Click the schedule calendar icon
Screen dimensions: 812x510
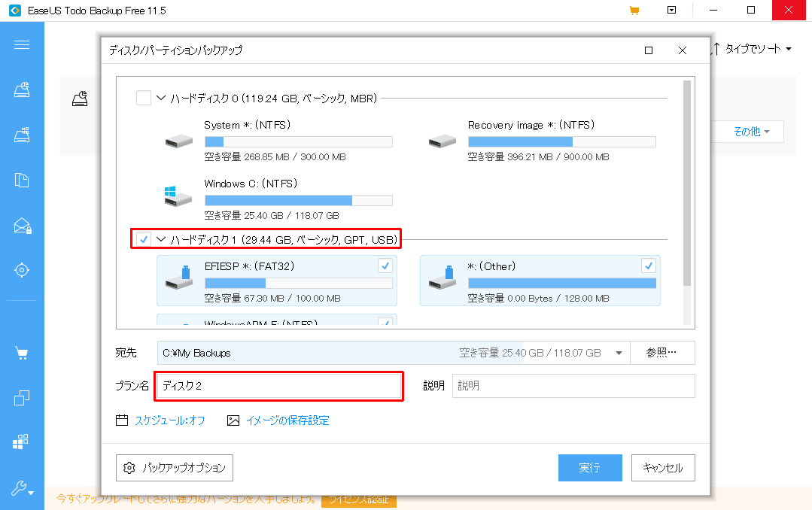pyautogui.click(x=122, y=420)
